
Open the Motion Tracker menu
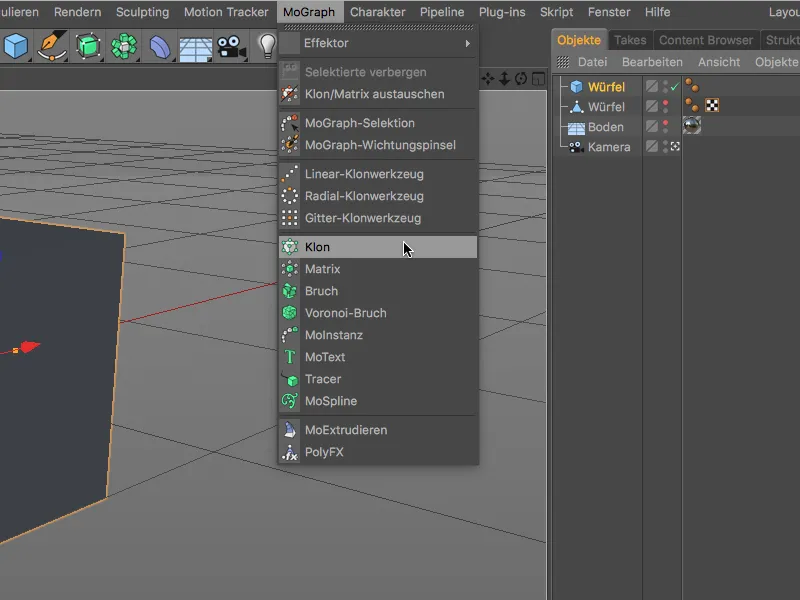click(226, 12)
